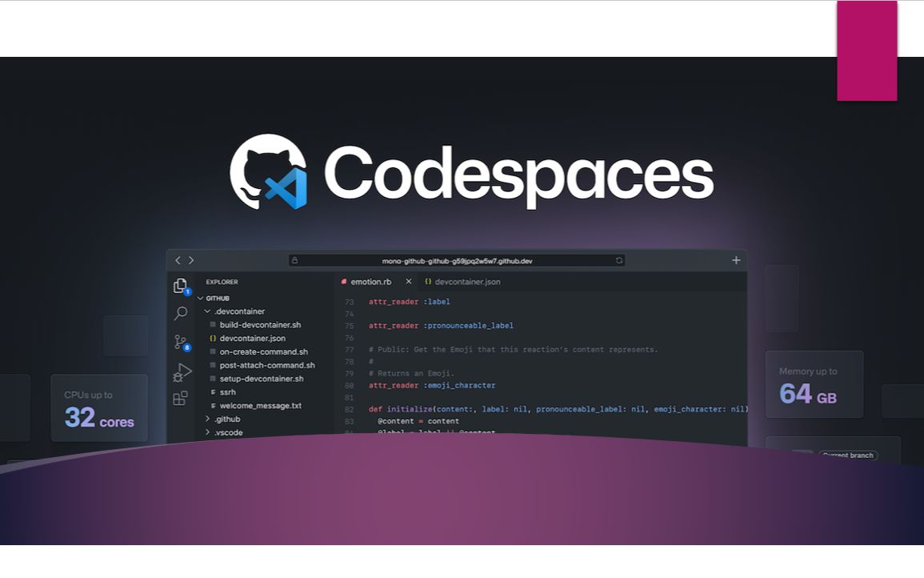
Task: Click the @content = content line
Action: point(418,421)
